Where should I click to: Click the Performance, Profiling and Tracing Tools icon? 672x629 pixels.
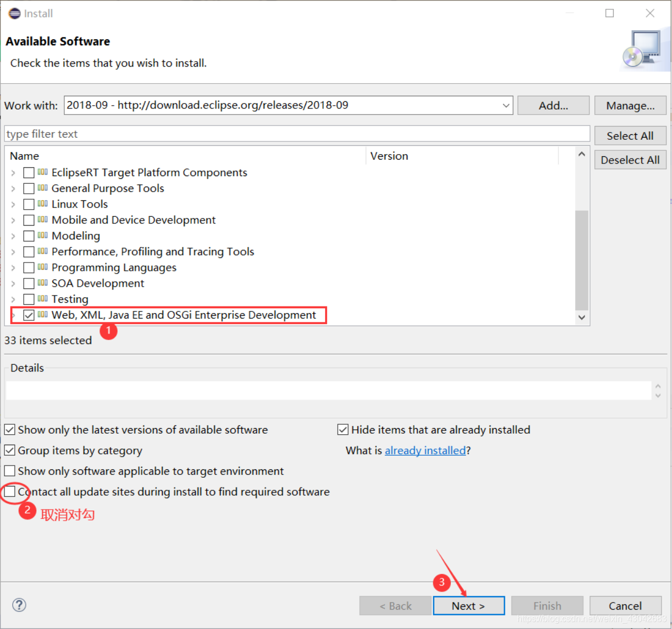[43, 251]
